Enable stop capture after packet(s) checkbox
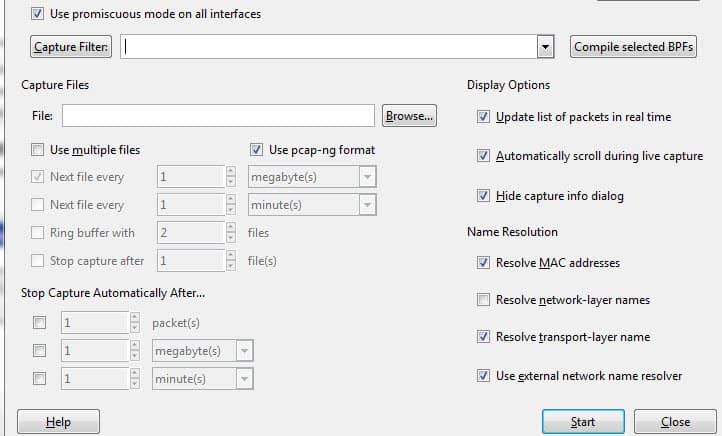 (x=40, y=323)
